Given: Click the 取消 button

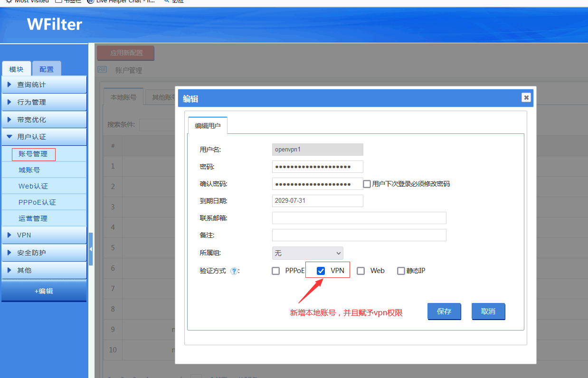Looking at the screenshot, I should [x=488, y=312].
